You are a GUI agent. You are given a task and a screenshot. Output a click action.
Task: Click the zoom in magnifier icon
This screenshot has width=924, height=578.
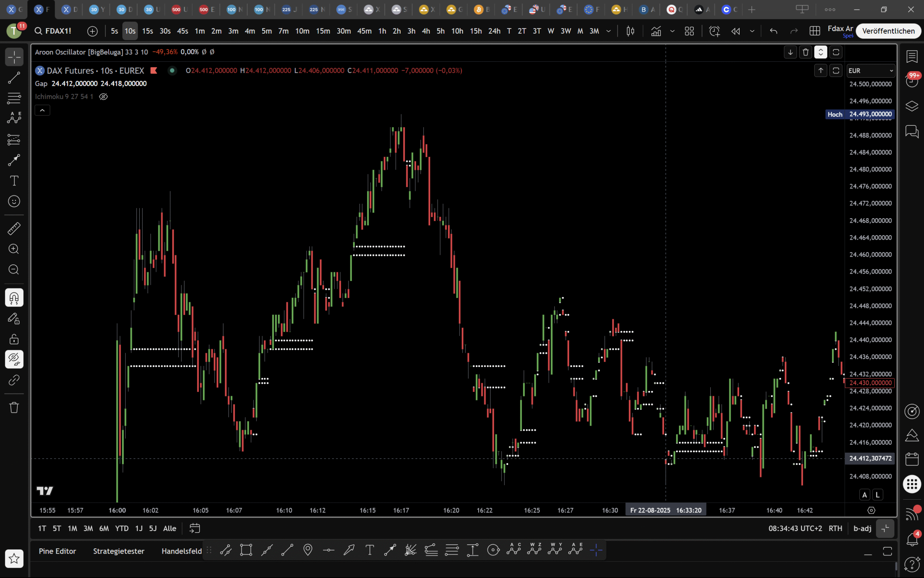click(x=14, y=249)
